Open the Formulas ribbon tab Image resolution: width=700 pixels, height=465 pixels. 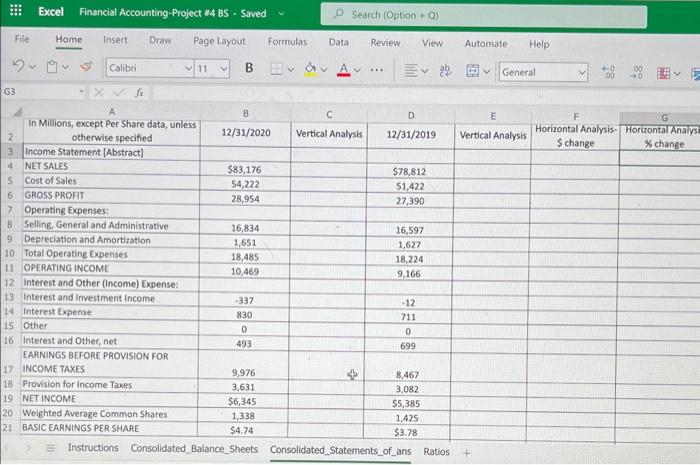coord(288,42)
